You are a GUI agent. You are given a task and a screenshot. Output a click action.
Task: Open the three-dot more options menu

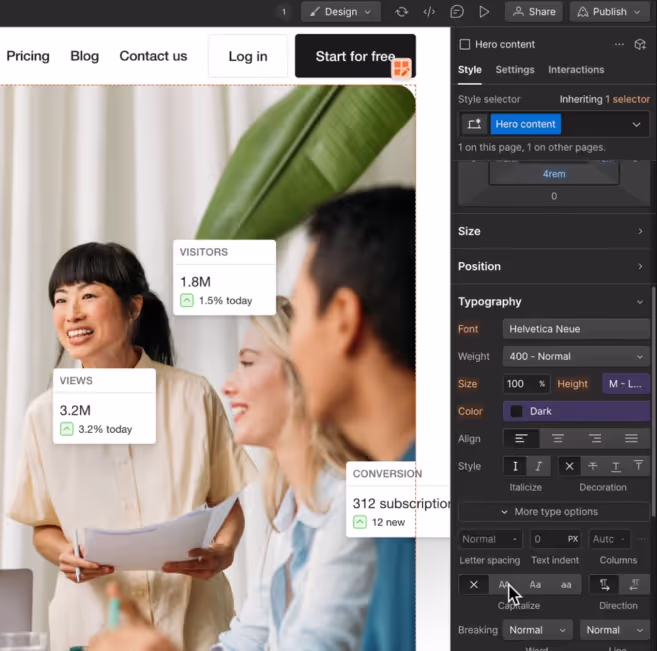pos(619,44)
